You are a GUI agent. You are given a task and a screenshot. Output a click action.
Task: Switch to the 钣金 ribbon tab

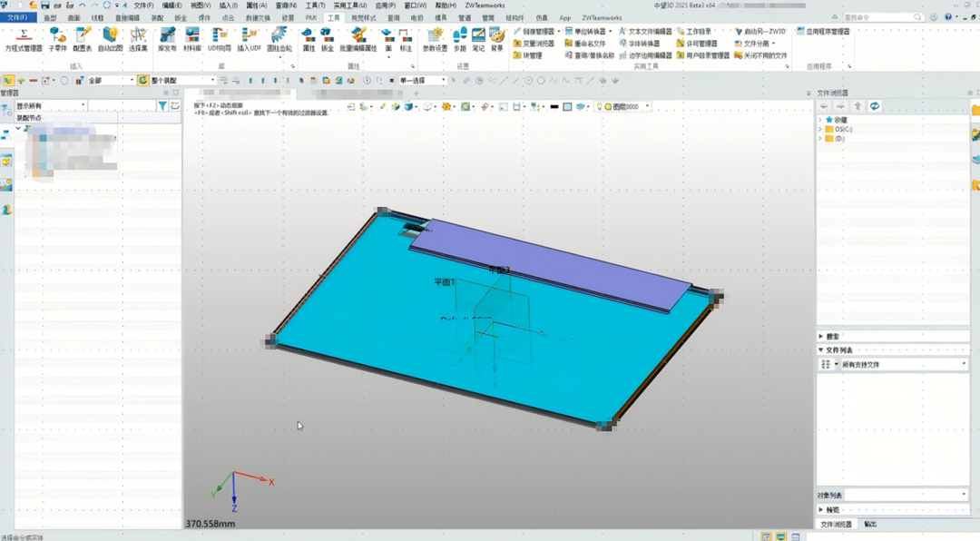[181, 18]
